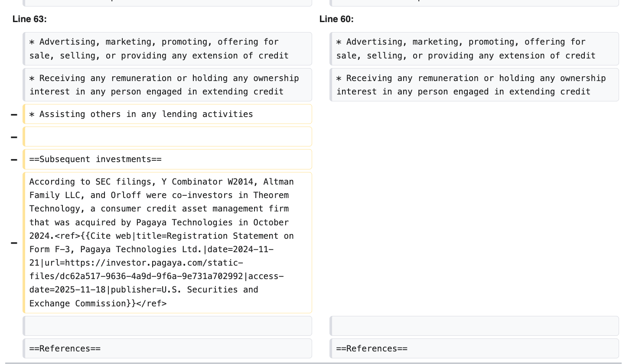Click the deleted paragraph starting "According to SEC filings"

[161, 195]
